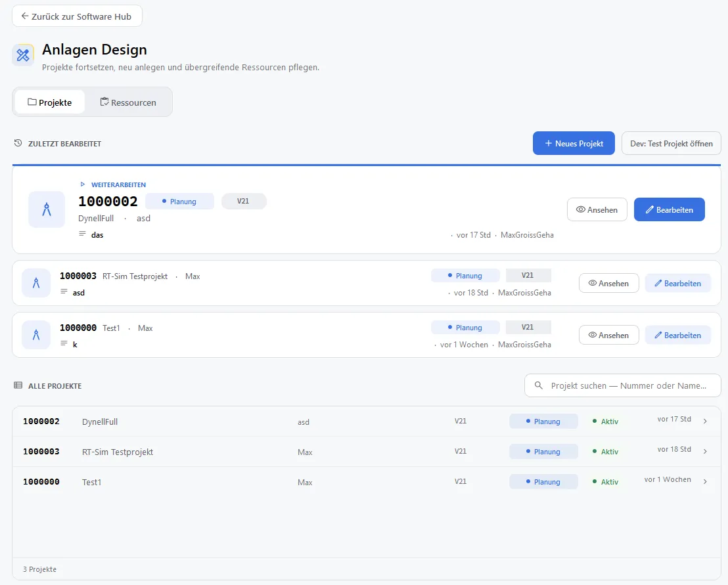This screenshot has height=585, width=728.
Task: Click Aktiv status in the DynellFull row
Action: coord(605,422)
